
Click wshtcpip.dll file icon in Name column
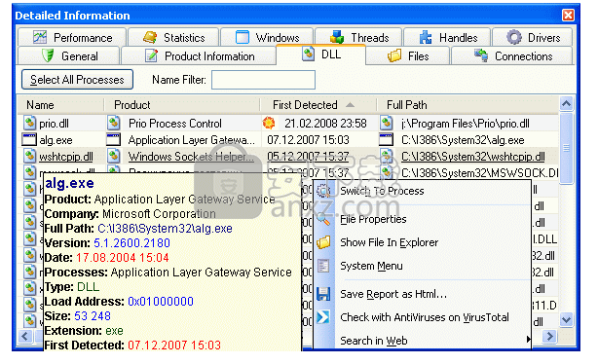tap(29, 156)
